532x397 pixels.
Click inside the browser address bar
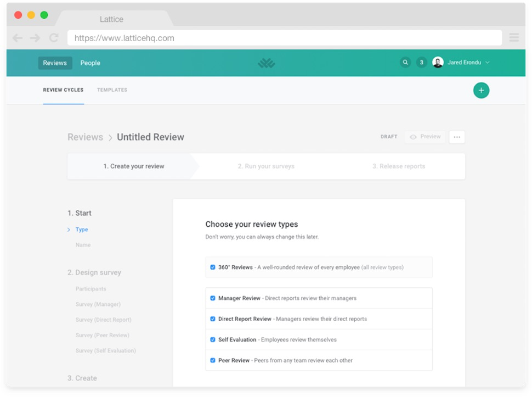[x=285, y=37]
